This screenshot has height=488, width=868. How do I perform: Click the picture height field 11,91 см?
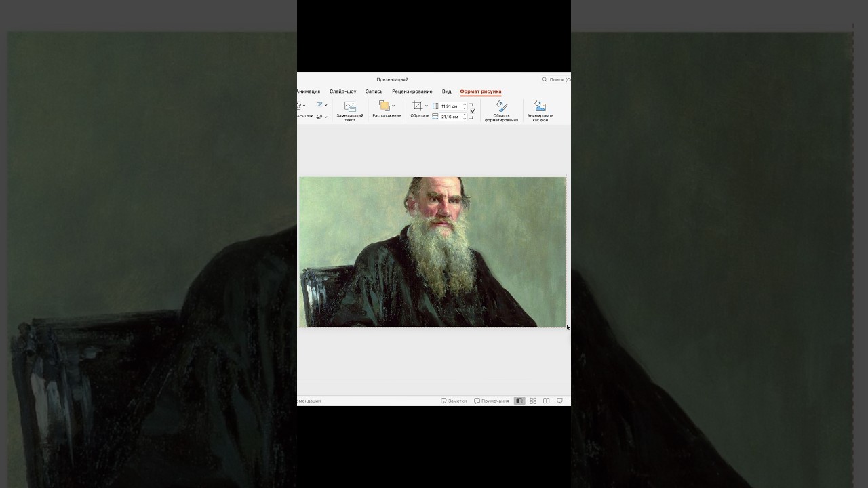[x=450, y=106]
